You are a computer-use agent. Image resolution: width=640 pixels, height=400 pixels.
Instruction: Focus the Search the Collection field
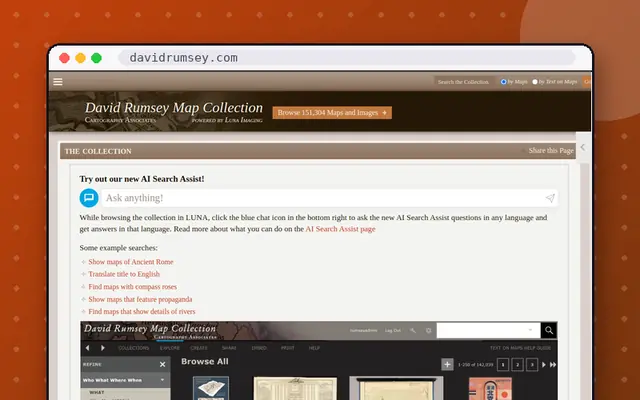pyautogui.click(x=464, y=82)
